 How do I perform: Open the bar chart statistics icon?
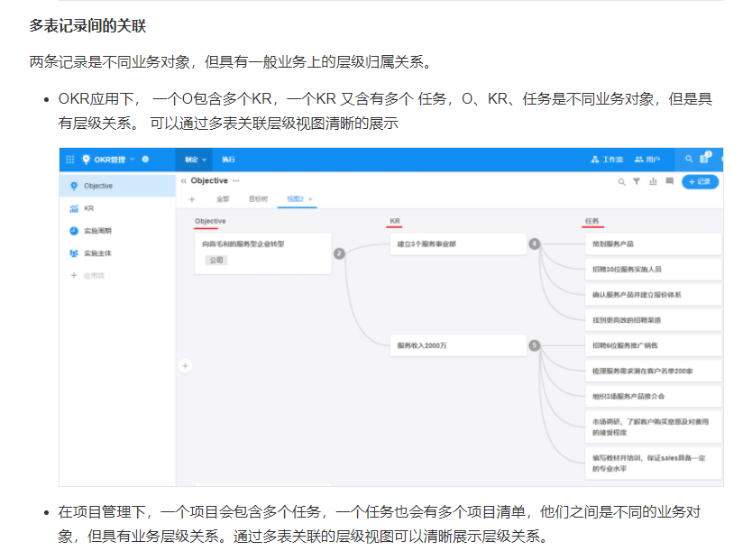[x=653, y=181]
